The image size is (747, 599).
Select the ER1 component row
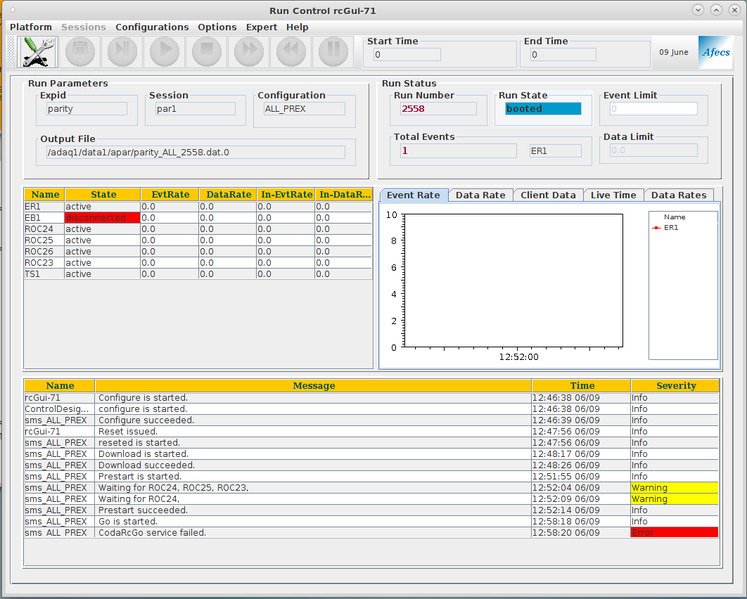(198, 207)
